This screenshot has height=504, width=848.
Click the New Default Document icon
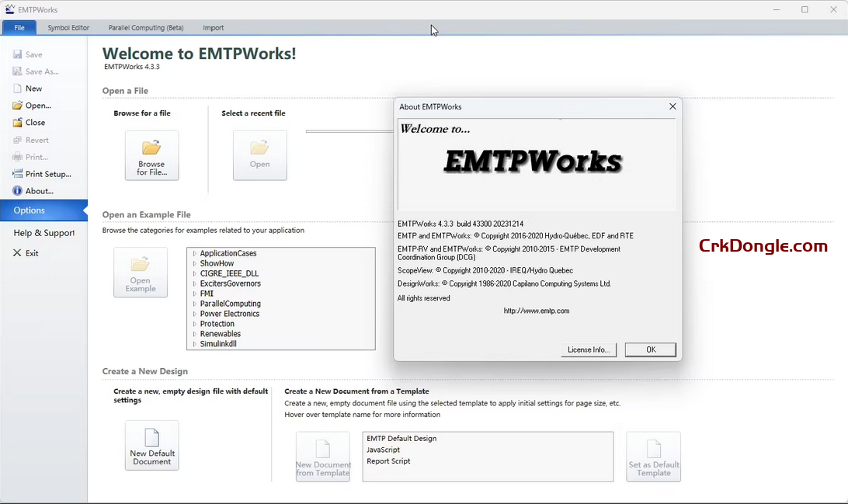[151, 437]
